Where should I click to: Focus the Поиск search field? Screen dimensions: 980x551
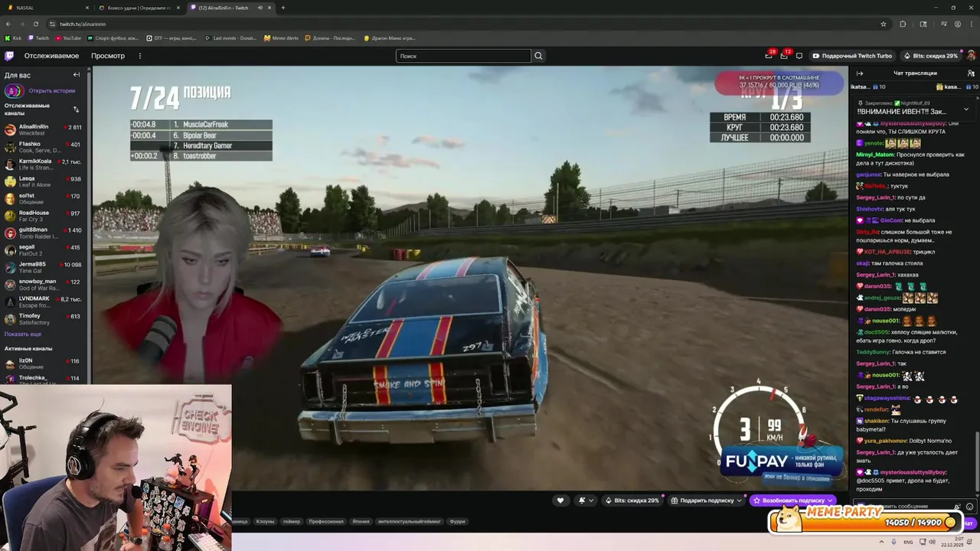463,56
